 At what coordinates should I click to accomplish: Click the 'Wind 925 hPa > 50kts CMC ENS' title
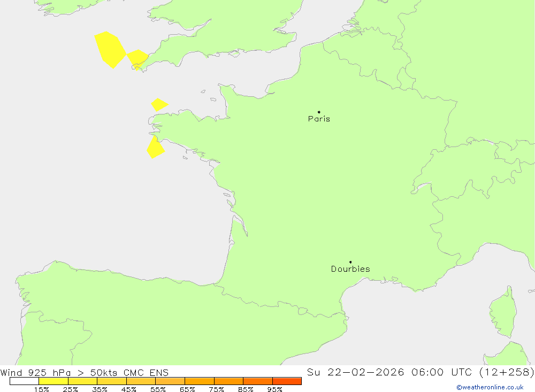[85, 373]
